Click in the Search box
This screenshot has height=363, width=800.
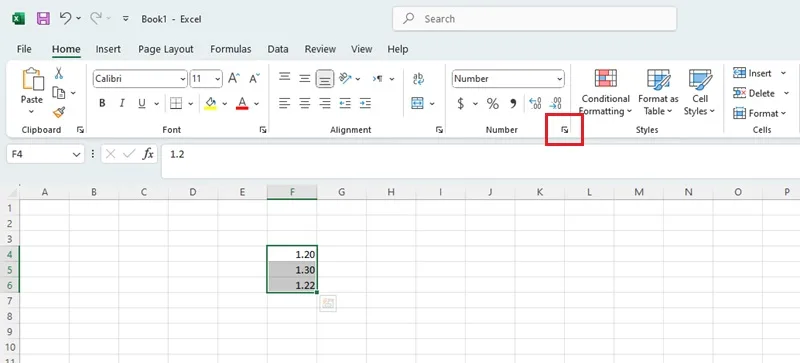coord(534,19)
